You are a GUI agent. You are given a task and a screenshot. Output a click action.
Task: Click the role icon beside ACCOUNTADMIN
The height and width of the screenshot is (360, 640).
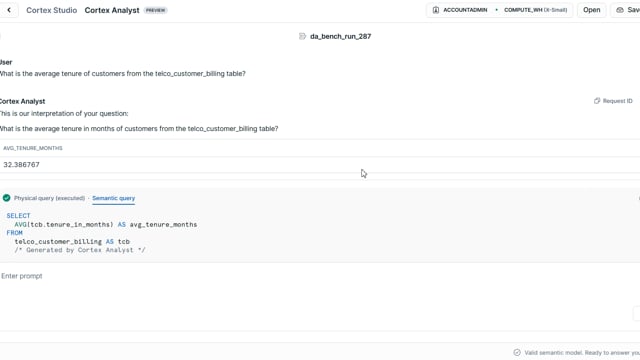pos(436,10)
